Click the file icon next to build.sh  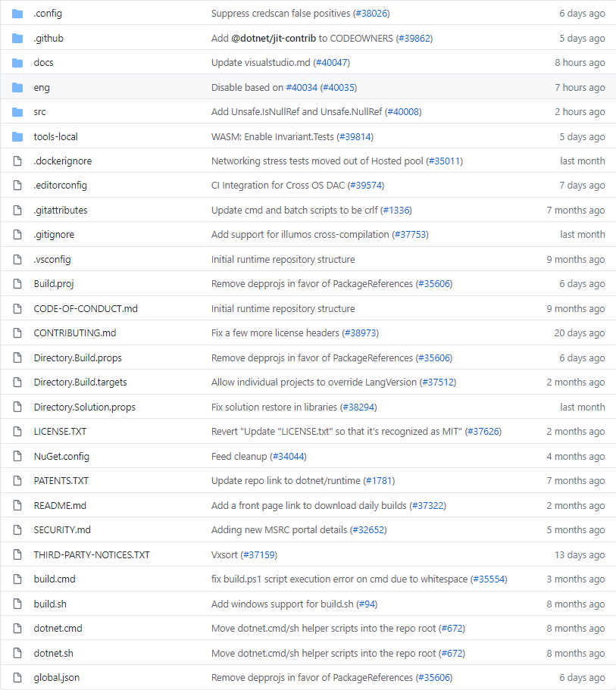(x=17, y=604)
